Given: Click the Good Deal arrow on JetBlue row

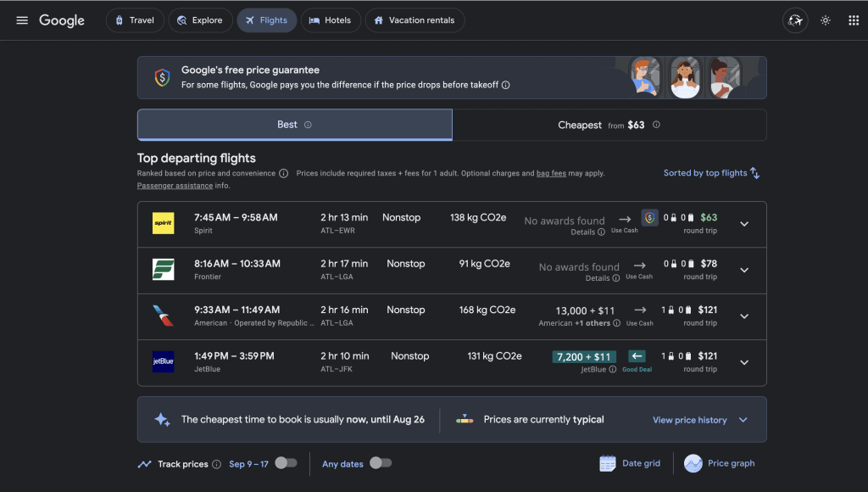Looking at the screenshot, I should [x=637, y=356].
